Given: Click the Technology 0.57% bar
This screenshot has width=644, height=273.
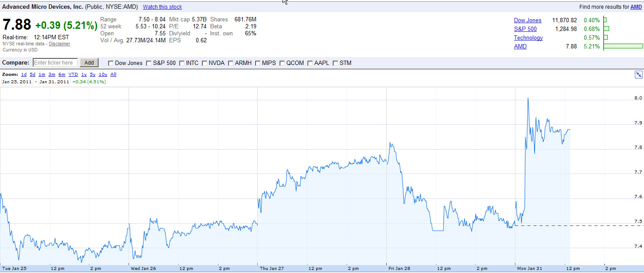Looking at the screenshot, I should click(606, 38).
